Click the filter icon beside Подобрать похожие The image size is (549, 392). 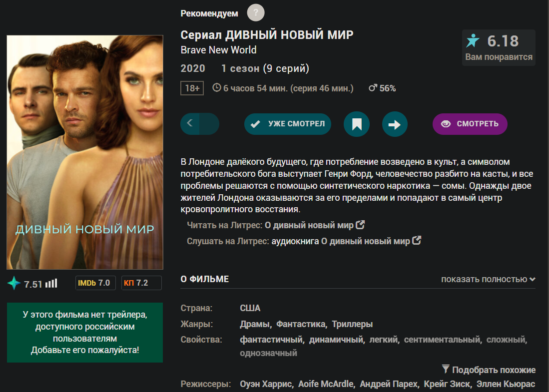point(446,369)
